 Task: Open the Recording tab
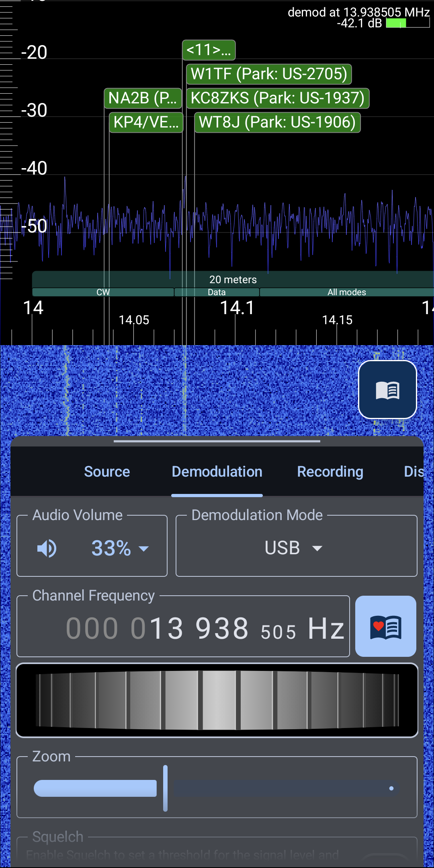pos(330,472)
